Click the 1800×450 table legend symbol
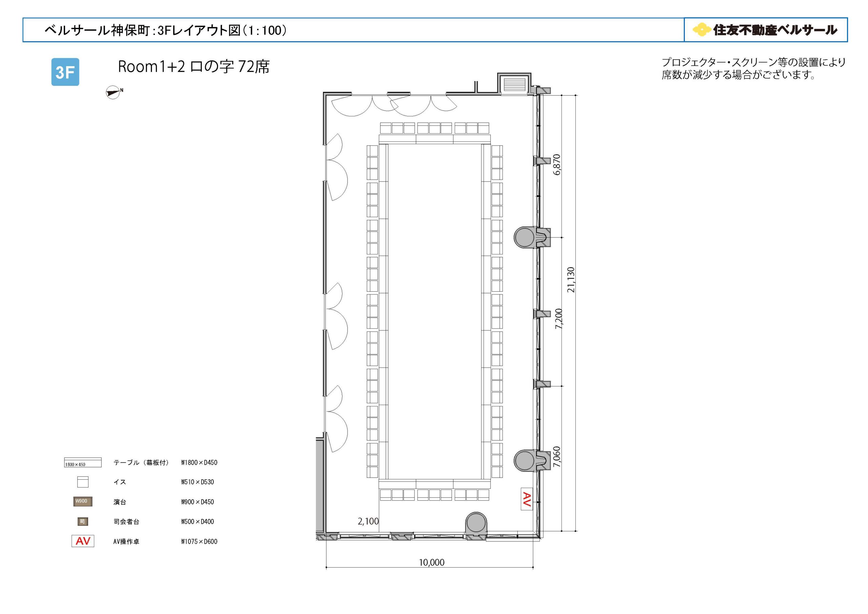 (83, 462)
